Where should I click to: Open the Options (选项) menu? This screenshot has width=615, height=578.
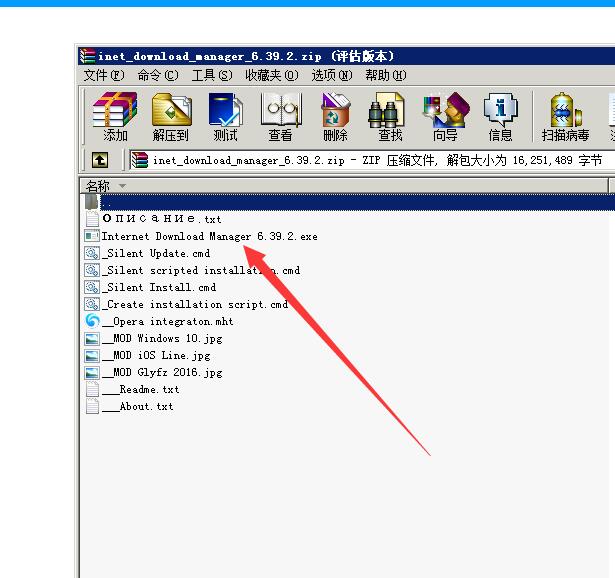pos(331,75)
